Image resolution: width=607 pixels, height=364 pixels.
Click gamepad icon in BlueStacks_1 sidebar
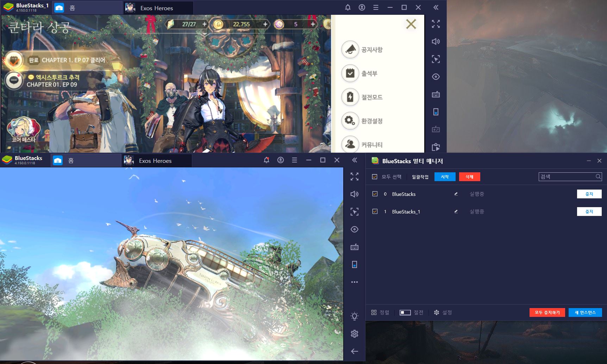coord(436,129)
